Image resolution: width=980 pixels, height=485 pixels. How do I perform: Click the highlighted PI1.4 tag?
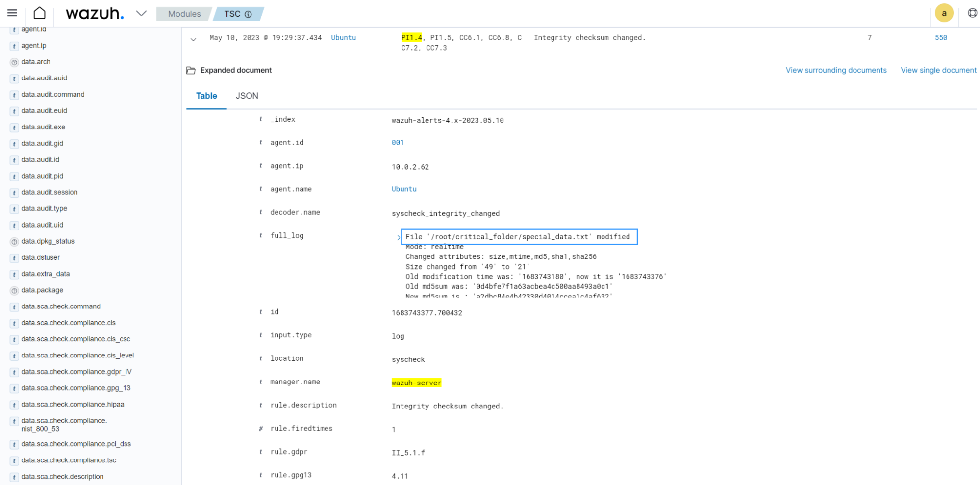(x=411, y=37)
